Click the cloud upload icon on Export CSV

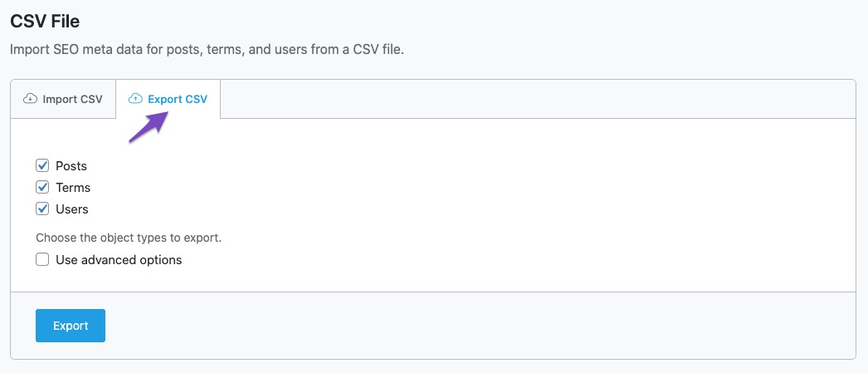(x=135, y=99)
